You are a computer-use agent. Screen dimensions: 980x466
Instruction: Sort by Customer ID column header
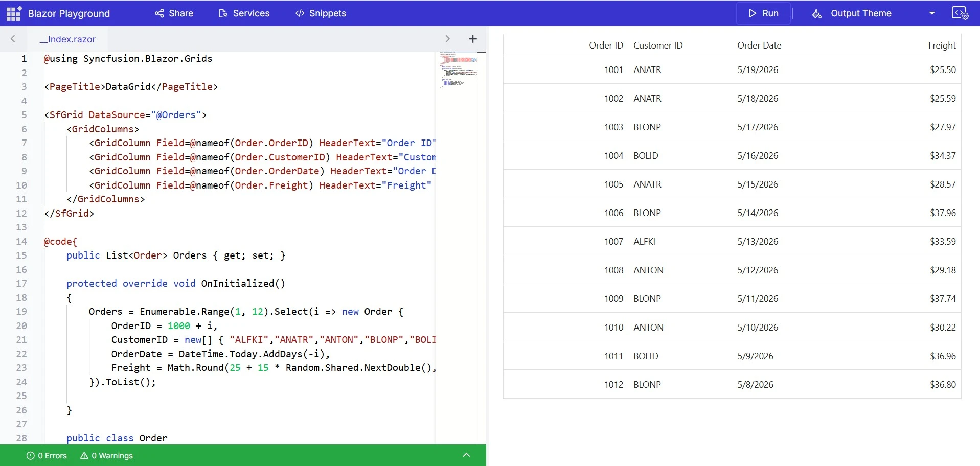(x=658, y=45)
